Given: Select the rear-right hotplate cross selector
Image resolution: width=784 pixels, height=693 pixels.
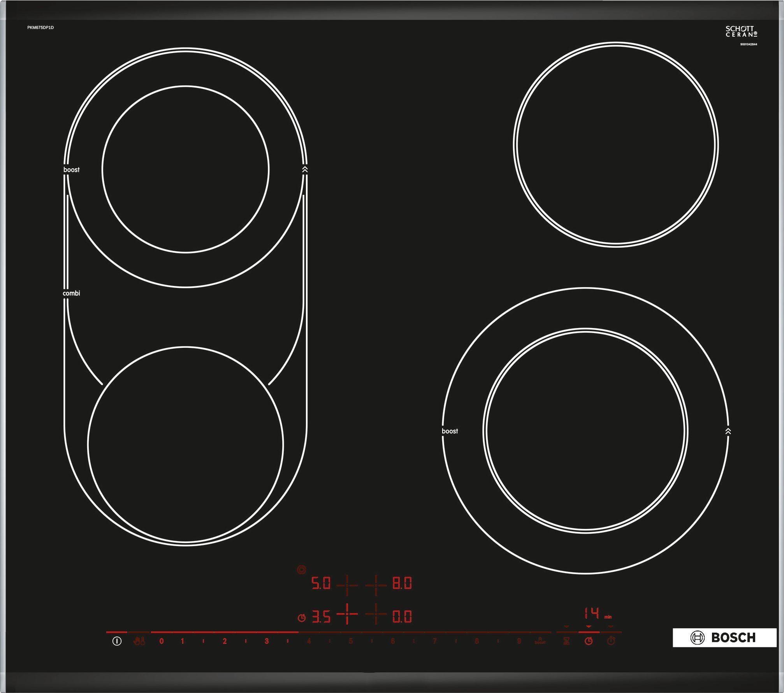Looking at the screenshot, I should [x=376, y=585].
